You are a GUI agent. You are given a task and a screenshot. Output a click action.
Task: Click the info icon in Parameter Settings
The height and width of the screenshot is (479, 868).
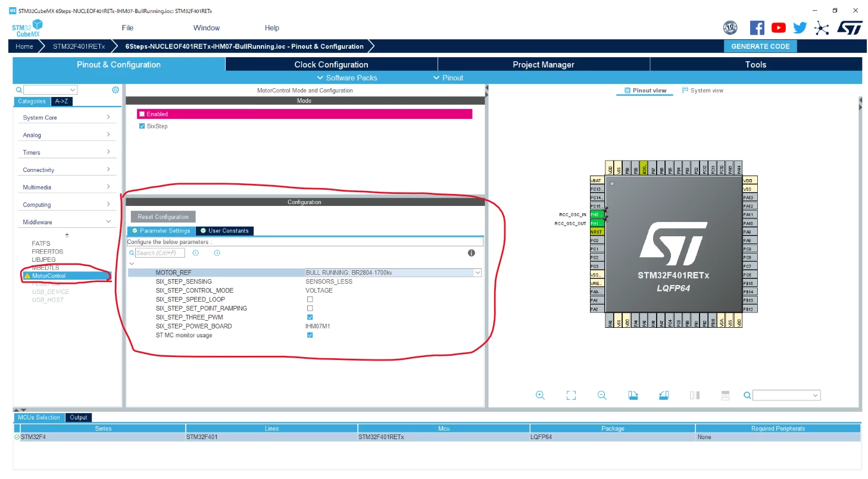click(x=472, y=253)
